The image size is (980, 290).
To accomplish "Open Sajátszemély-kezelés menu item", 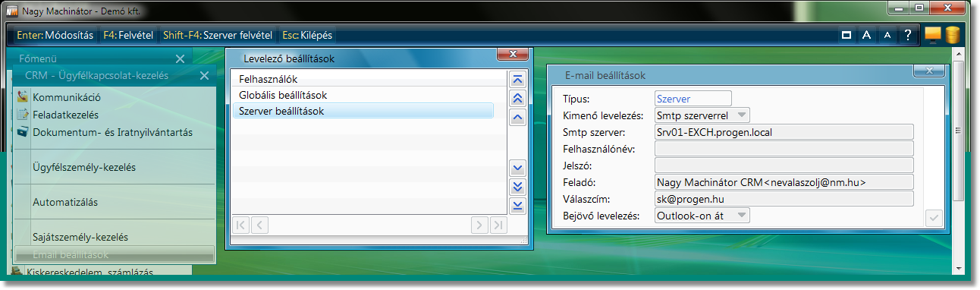I will click(x=80, y=236).
